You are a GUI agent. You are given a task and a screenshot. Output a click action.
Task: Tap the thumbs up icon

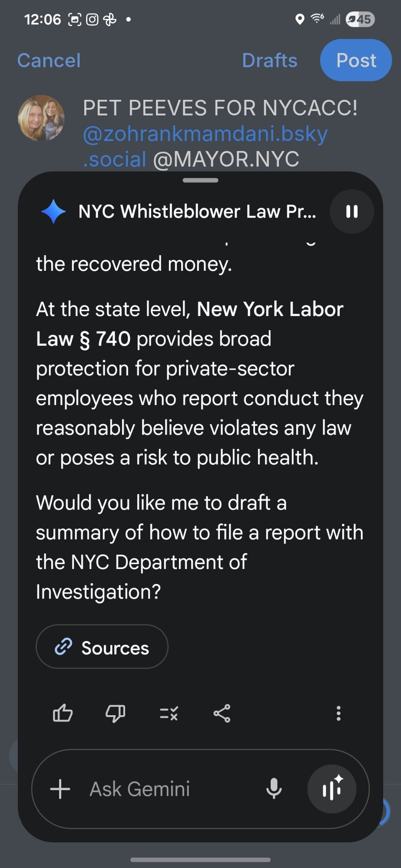click(63, 713)
